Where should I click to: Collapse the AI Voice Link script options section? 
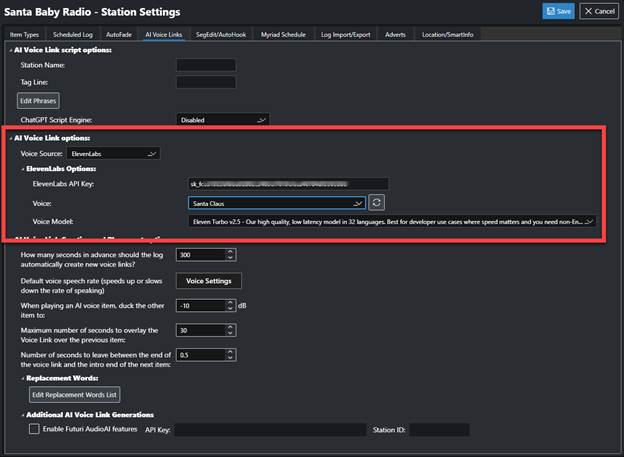(11, 50)
